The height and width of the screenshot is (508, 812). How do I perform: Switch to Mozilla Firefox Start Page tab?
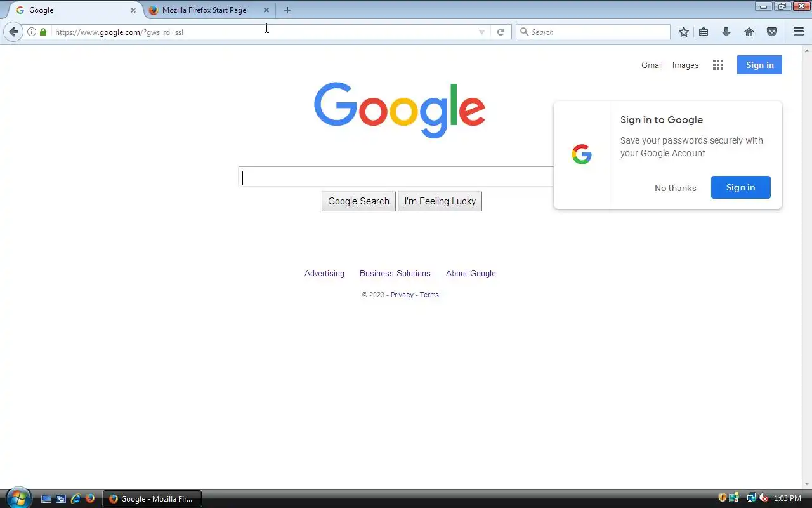209,10
